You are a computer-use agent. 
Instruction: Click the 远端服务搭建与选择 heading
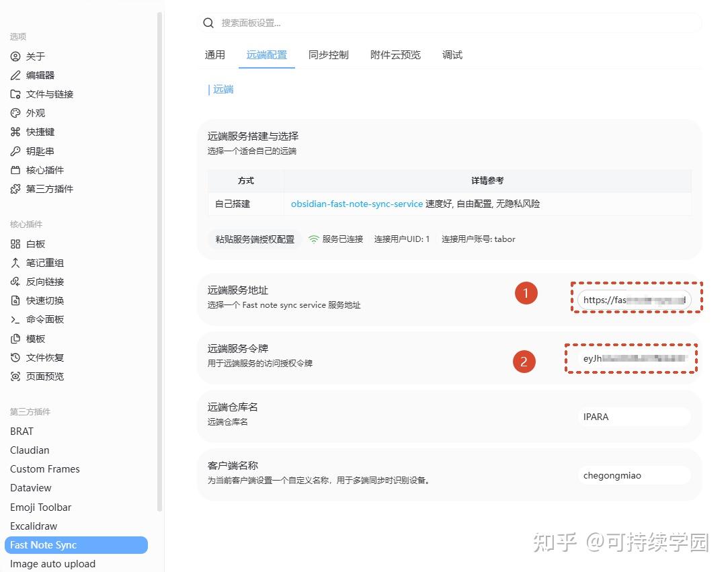pos(253,136)
